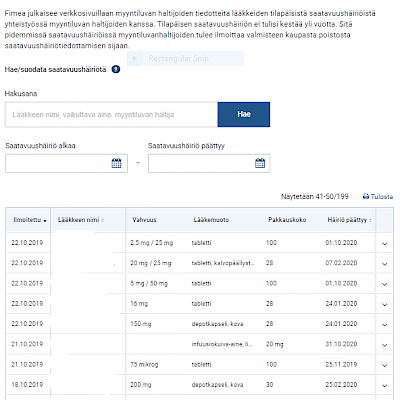
Task: Click the '75 mikrog' strength cell
Action: 144,365
